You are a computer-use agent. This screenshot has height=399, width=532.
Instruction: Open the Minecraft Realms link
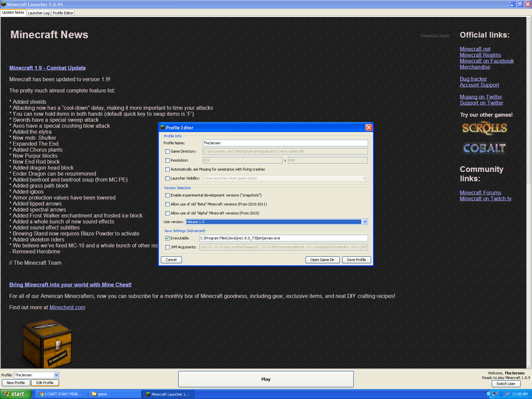coord(480,55)
